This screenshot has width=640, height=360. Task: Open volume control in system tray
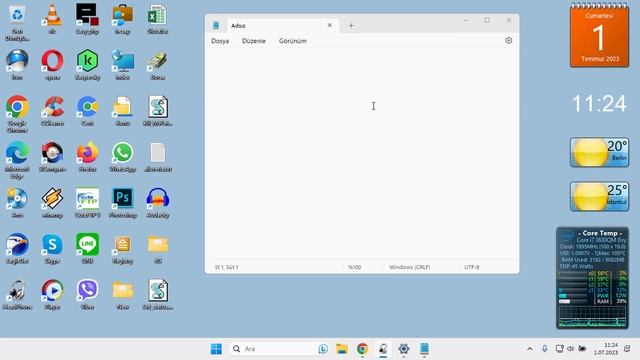571,349
